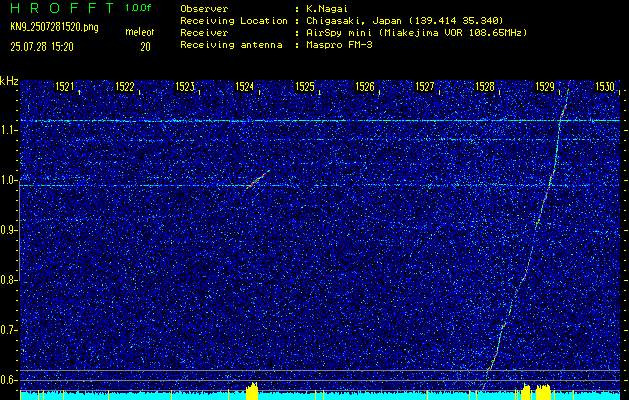Click the Receiving Location field label
629x400 pixels.
(234, 21)
